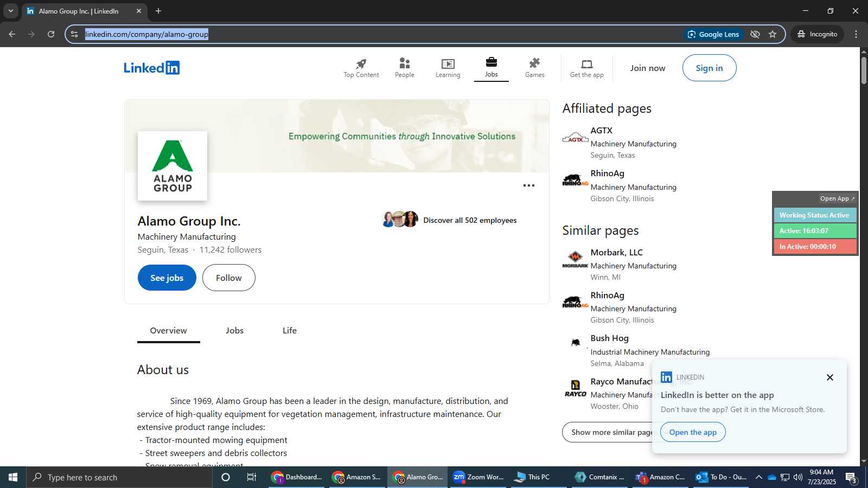The width and height of the screenshot is (868, 488).
Task: Click Join now link
Action: [647, 68]
